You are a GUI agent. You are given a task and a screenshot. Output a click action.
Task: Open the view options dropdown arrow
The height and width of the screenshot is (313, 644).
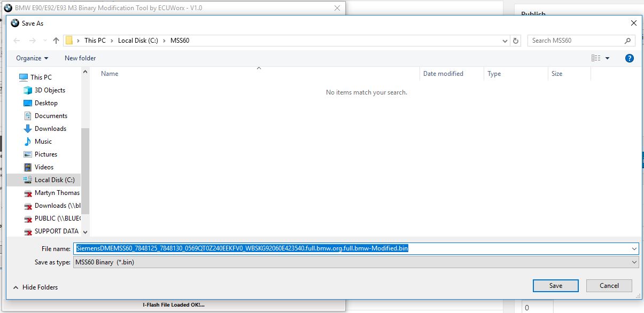click(x=608, y=58)
